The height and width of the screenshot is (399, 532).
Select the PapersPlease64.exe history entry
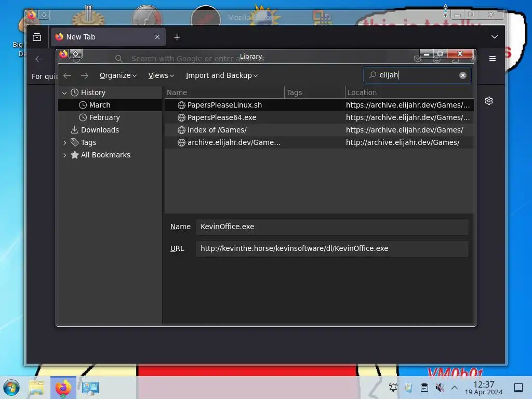[320, 117]
